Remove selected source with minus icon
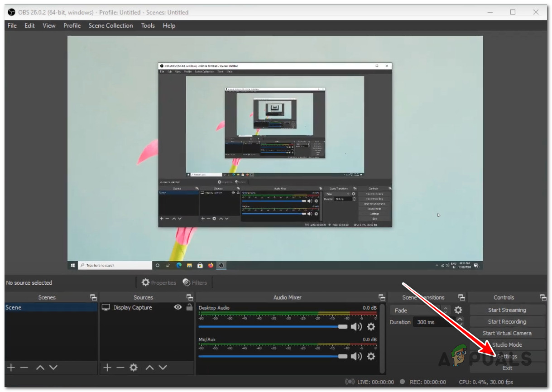 point(120,368)
